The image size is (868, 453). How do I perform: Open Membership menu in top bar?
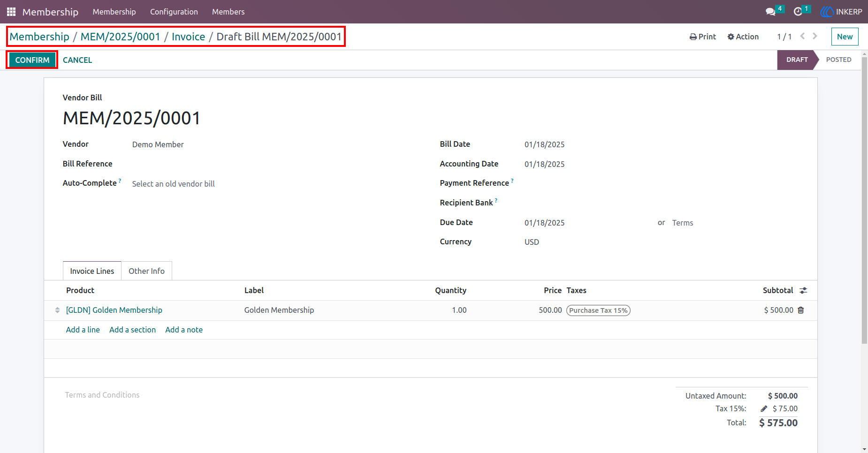coord(114,12)
